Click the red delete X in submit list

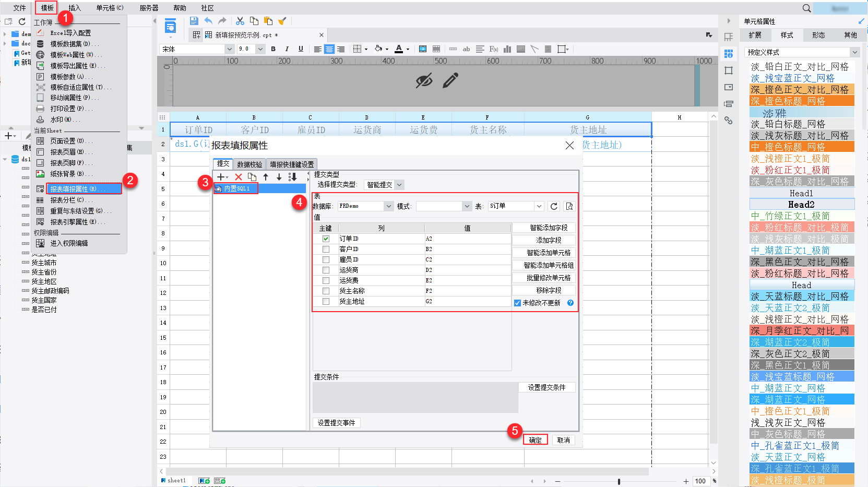[x=239, y=177]
